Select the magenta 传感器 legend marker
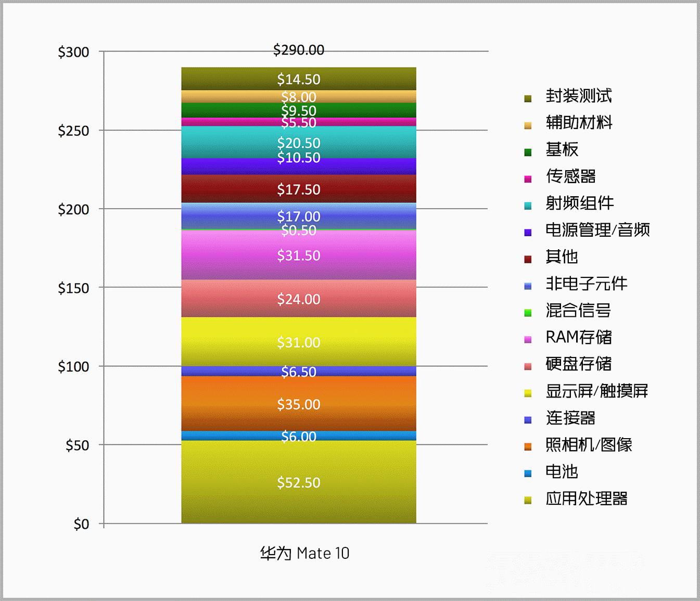Screen dimensions: 700x601 (528, 179)
